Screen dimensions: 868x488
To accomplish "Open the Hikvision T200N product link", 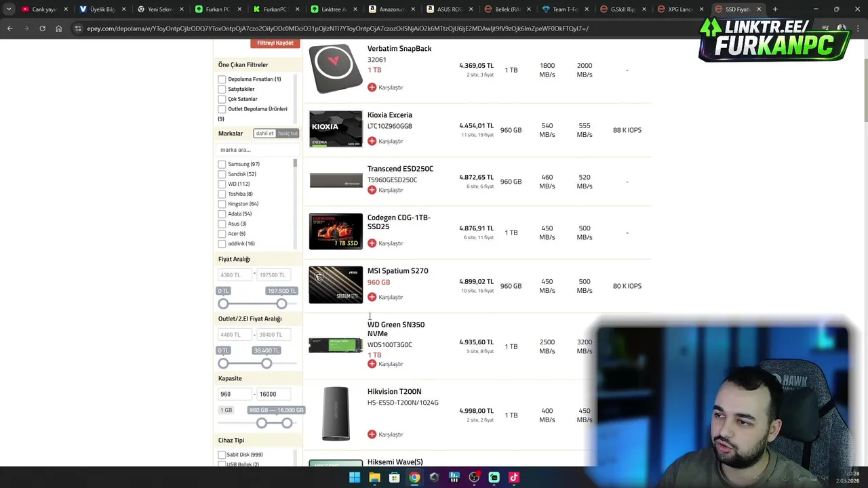I will click(395, 392).
